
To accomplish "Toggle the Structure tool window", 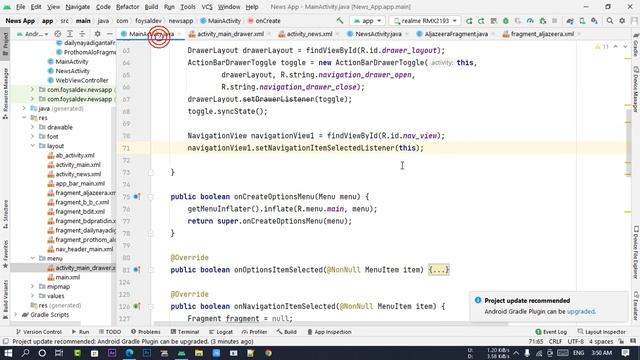I will click(5, 214).
